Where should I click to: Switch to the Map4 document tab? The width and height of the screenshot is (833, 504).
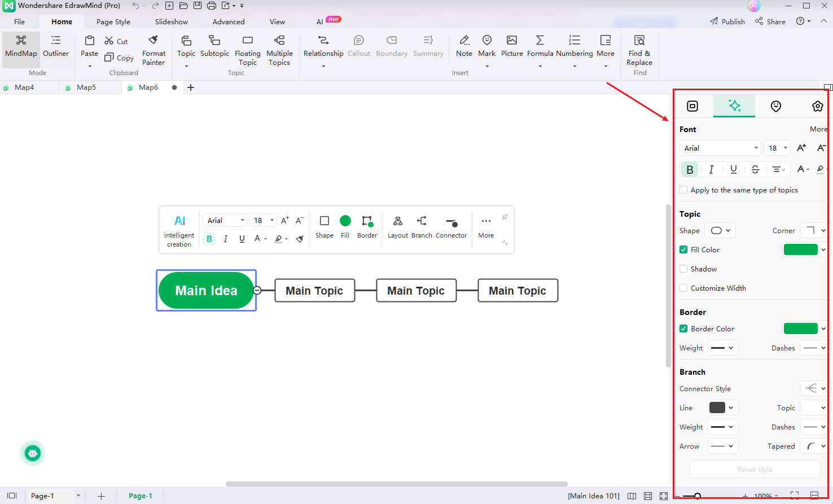pyautogui.click(x=24, y=87)
